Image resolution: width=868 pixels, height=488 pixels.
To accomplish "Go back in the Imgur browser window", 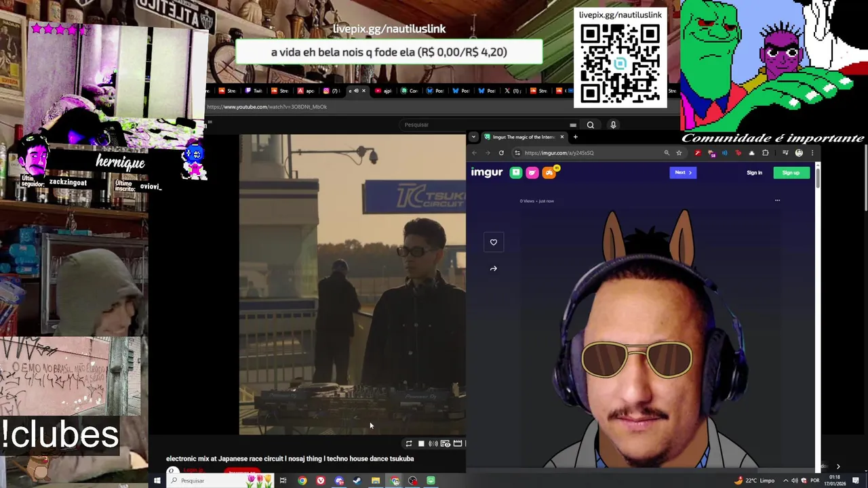I will (475, 153).
